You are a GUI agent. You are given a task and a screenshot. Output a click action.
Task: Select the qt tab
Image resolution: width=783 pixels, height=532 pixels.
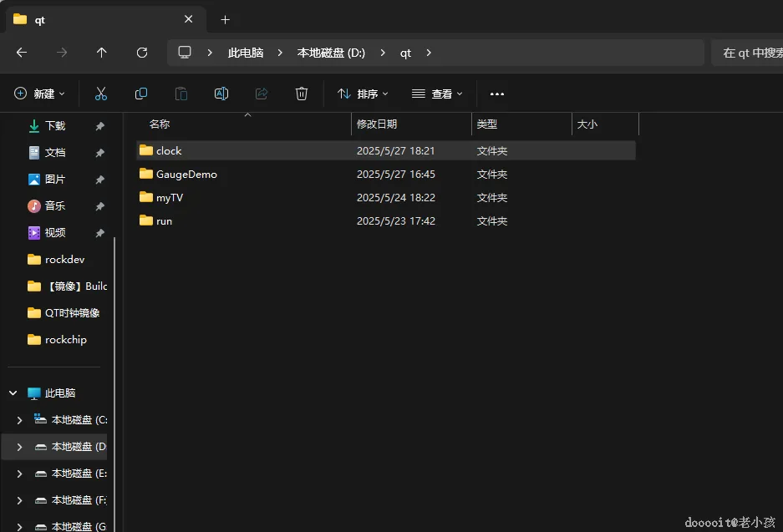105,19
